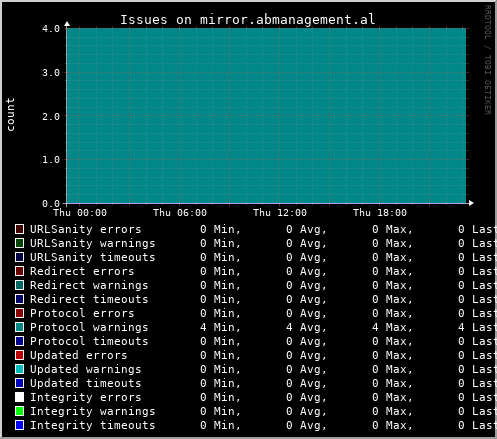Click the Integrity warnings green swatch

point(20,411)
